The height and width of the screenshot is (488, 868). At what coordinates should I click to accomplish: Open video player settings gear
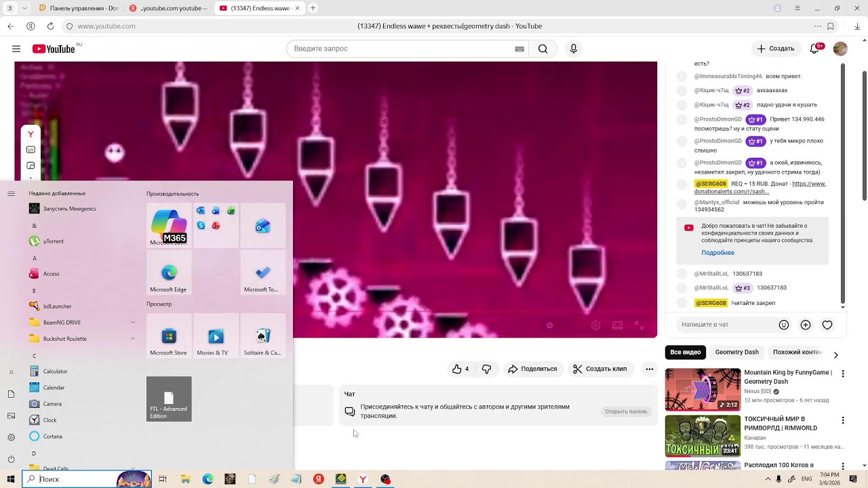pyautogui.click(x=596, y=325)
